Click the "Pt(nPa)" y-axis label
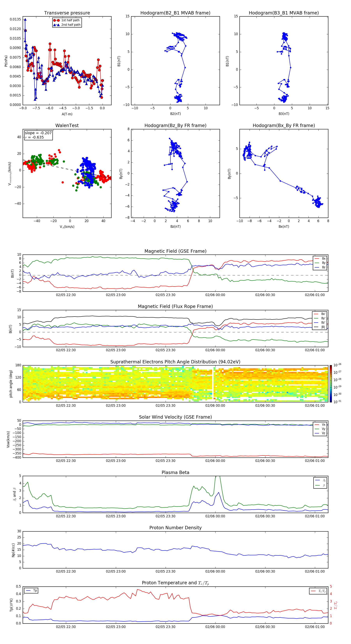Image resolution: width=351 pixels, height=644 pixels. 6,61
